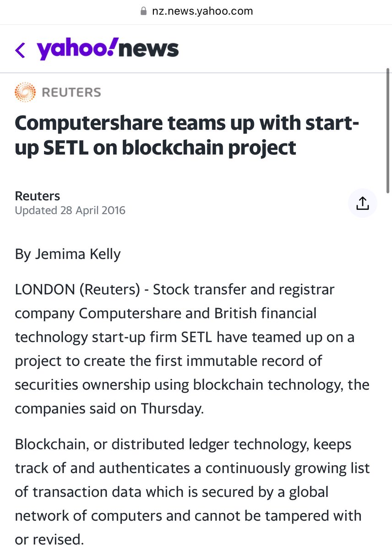Image resolution: width=392 pixels, height=550 pixels.
Task: Tap the back chevron arrow
Action: click(x=20, y=50)
